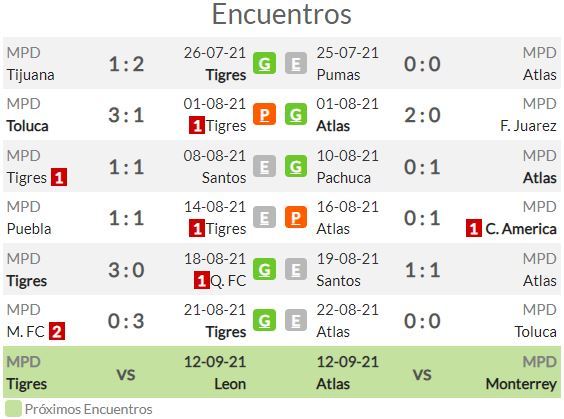The height and width of the screenshot is (419, 564).
Task: Click the grey E badge for Atlas vs Toluca
Action: pyautogui.click(x=296, y=320)
